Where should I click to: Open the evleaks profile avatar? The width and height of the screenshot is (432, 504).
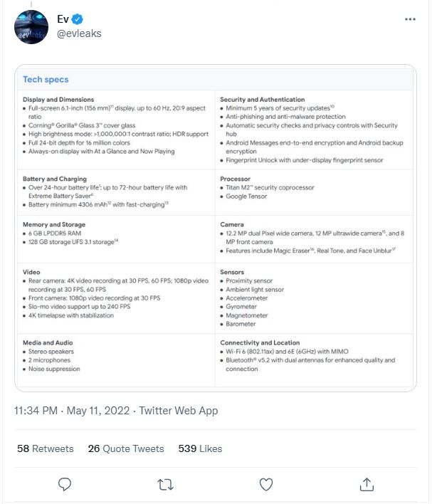click(x=31, y=27)
